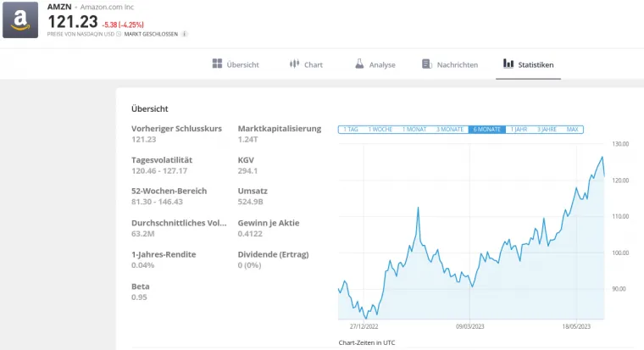Click the 1-Jahres-Rendite value 0.04%
Viewport: 644px width, 350px height.
143,265
